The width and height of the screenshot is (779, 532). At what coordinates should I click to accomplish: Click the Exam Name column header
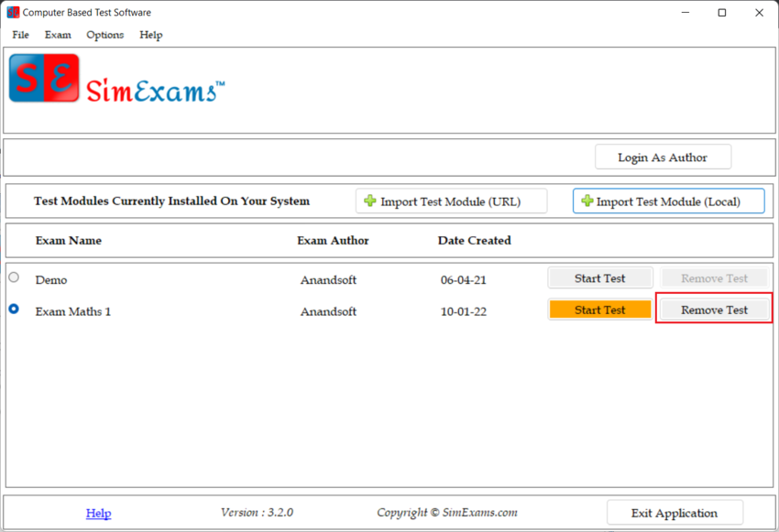[69, 241]
